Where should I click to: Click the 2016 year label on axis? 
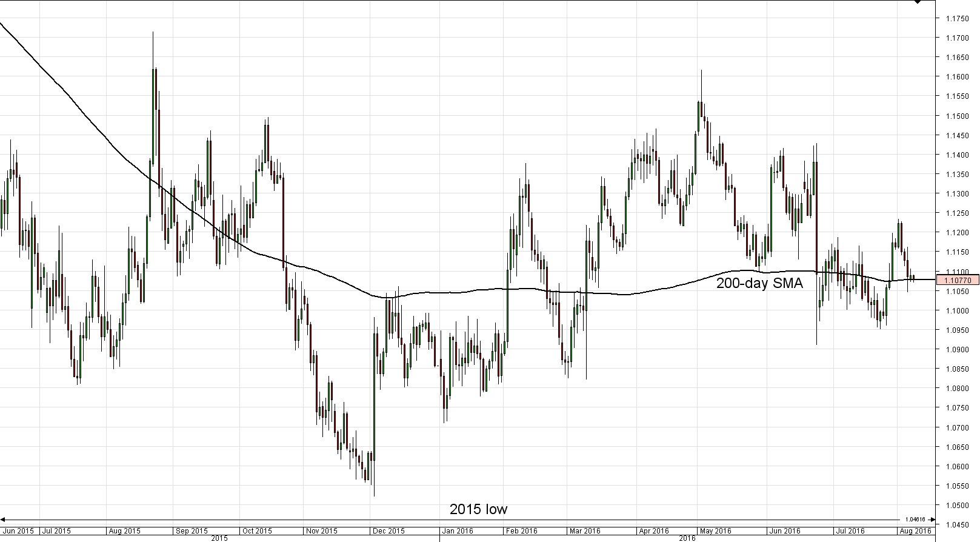coord(687,538)
